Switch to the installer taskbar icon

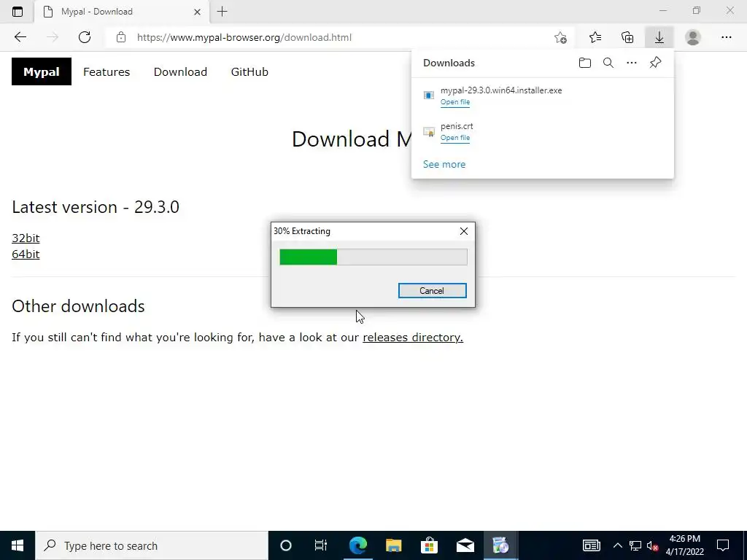click(500, 545)
